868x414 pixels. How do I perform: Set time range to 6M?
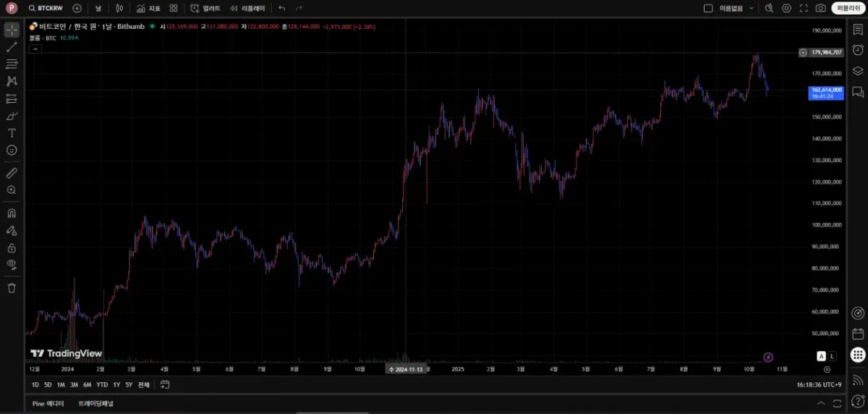point(87,384)
